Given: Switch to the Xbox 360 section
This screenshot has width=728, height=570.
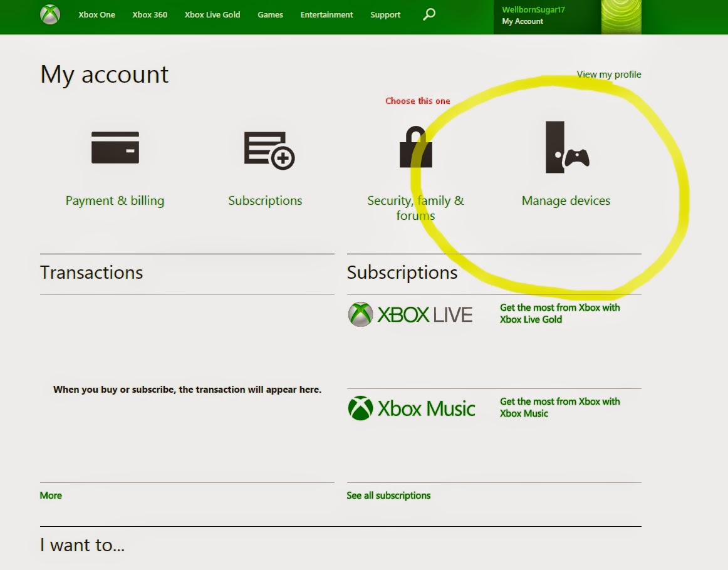Looking at the screenshot, I should (x=150, y=14).
